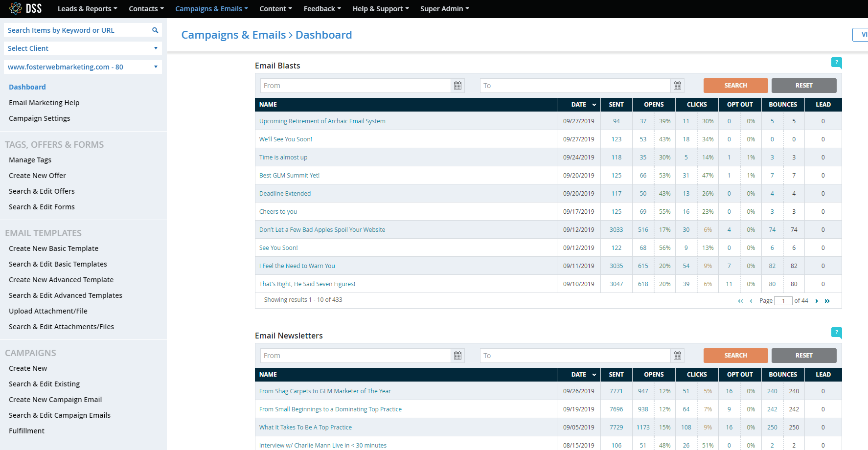The image size is (868, 450).
Task: Open 'Cheers to you' email blast
Action: 278,212
